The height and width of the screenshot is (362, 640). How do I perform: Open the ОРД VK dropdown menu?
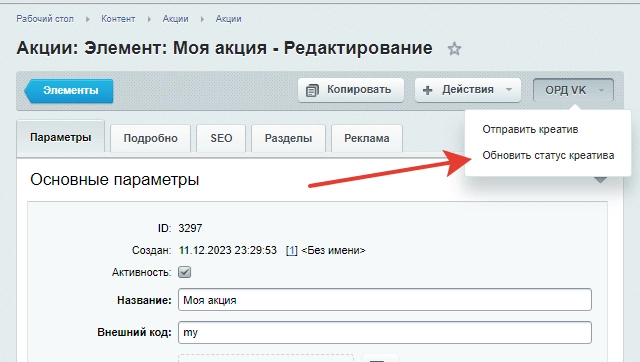573,90
